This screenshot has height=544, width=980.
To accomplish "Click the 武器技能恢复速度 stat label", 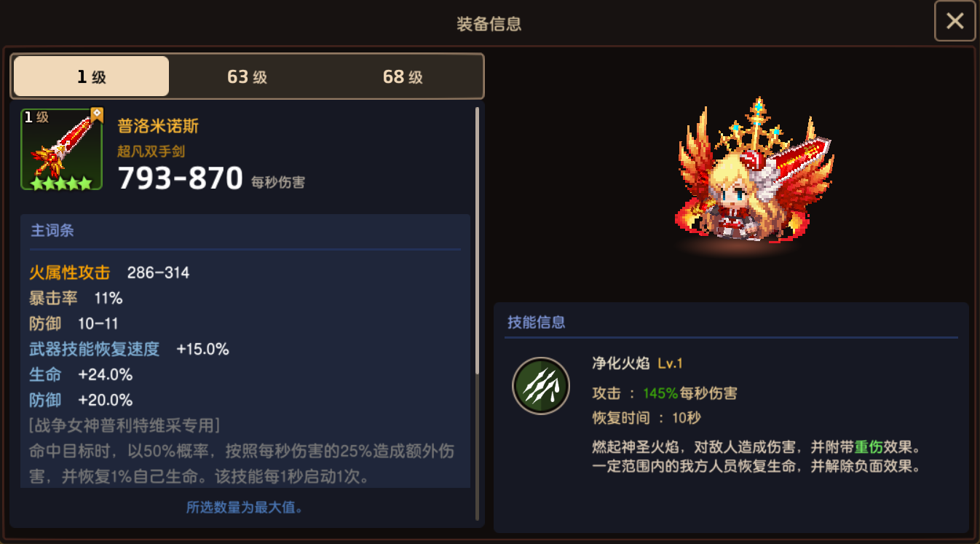I will tap(94, 350).
